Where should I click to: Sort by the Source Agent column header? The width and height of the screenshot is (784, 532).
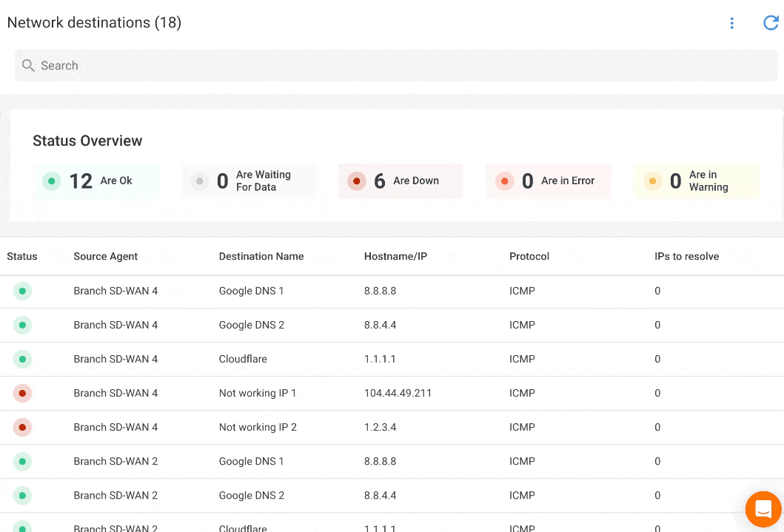pyautogui.click(x=106, y=257)
